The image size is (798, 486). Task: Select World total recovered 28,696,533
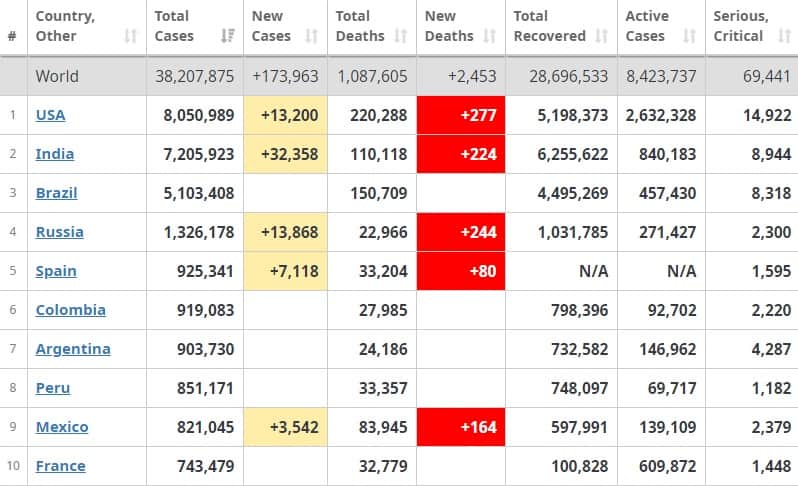(568, 76)
